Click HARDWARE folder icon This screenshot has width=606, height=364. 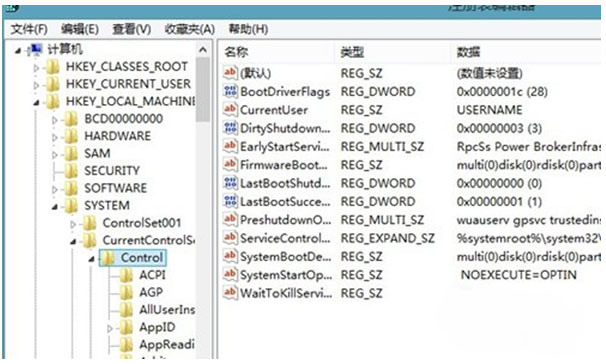(71, 136)
